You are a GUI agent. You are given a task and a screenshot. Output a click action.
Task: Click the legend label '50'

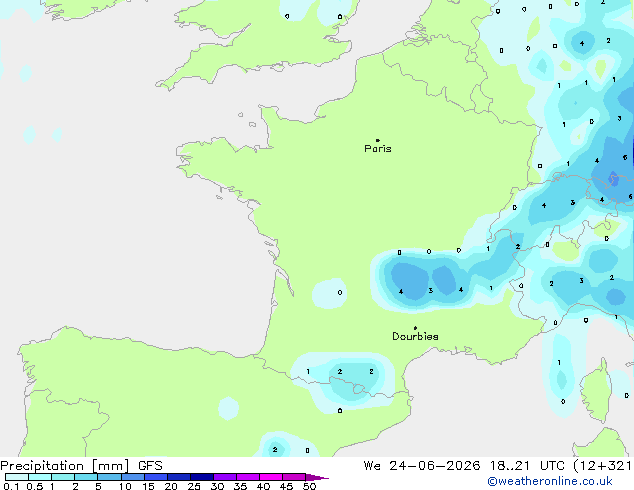click(309, 486)
